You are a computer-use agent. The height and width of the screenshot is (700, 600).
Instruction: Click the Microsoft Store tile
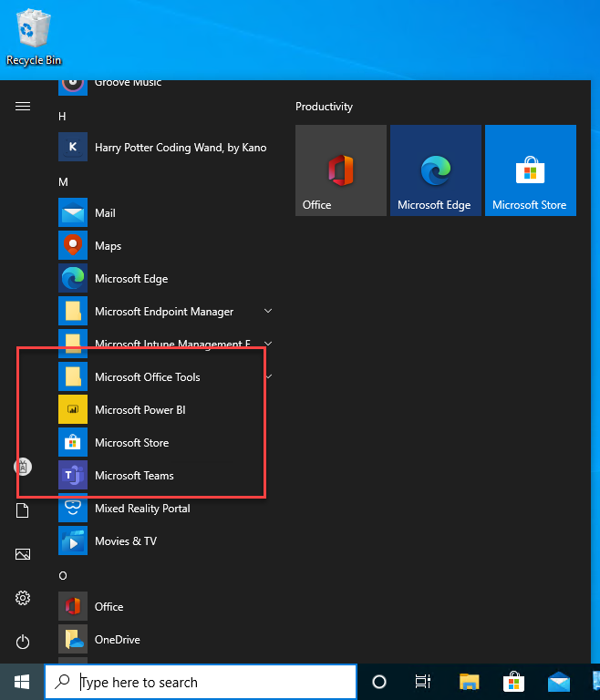click(531, 170)
